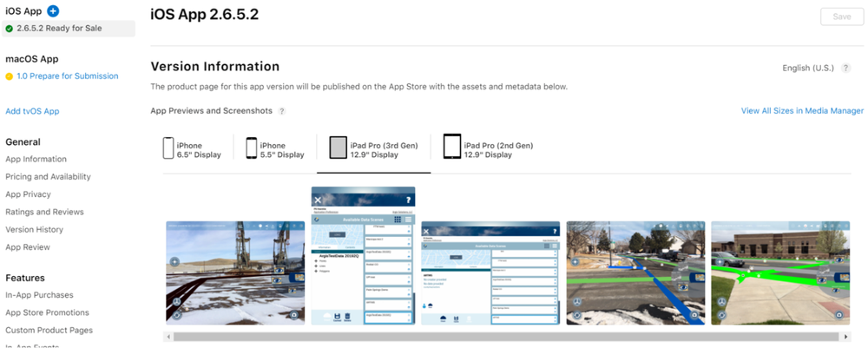868x348 pixels.
Task: Open Ratings and Reviews
Action: pyautogui.click(x=44, y=212)
